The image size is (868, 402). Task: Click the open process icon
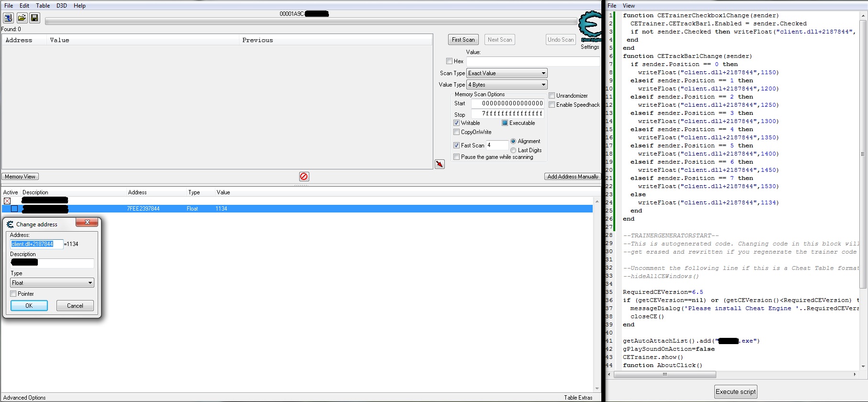click(x=8, y=18)
